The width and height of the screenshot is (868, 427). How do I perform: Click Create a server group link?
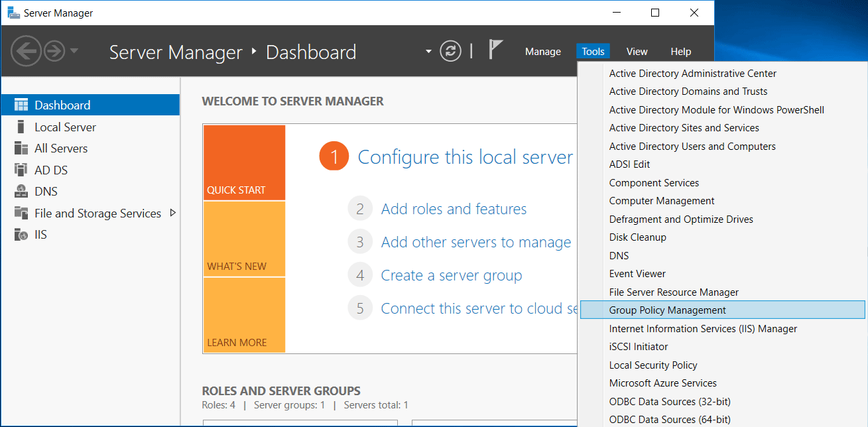tap(452, 275)
